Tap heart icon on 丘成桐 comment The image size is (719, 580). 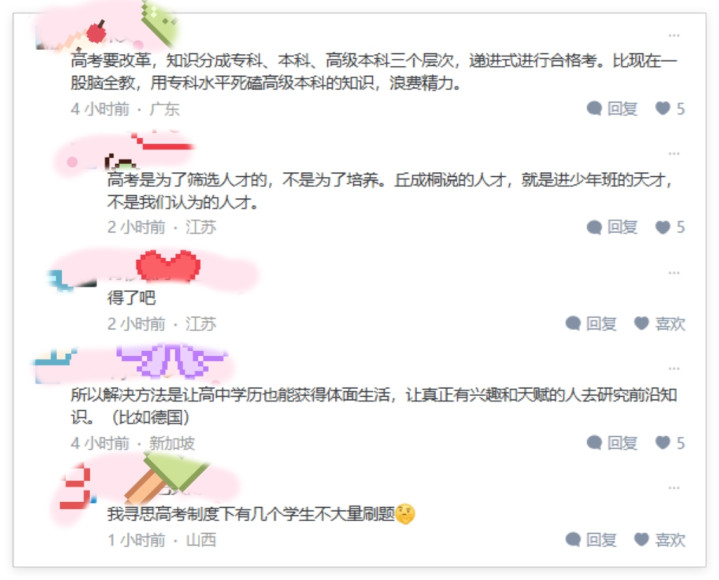(x=663, y=226)
